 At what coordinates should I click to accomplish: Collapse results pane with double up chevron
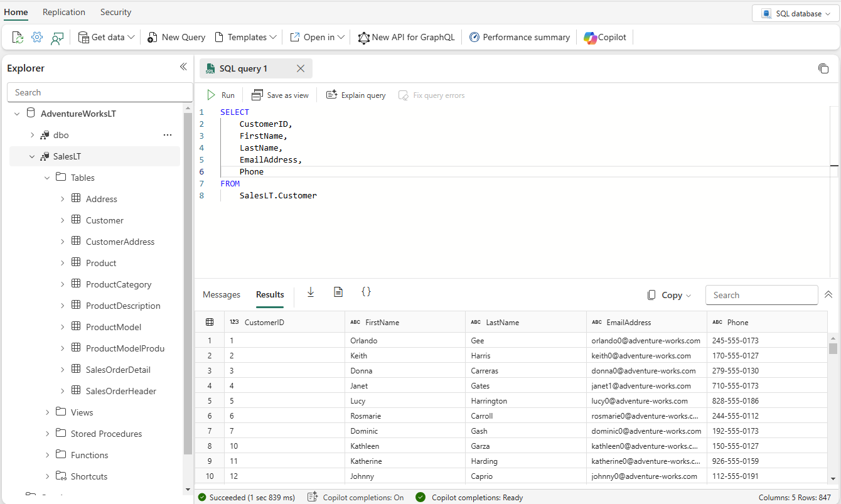(828, 295)
